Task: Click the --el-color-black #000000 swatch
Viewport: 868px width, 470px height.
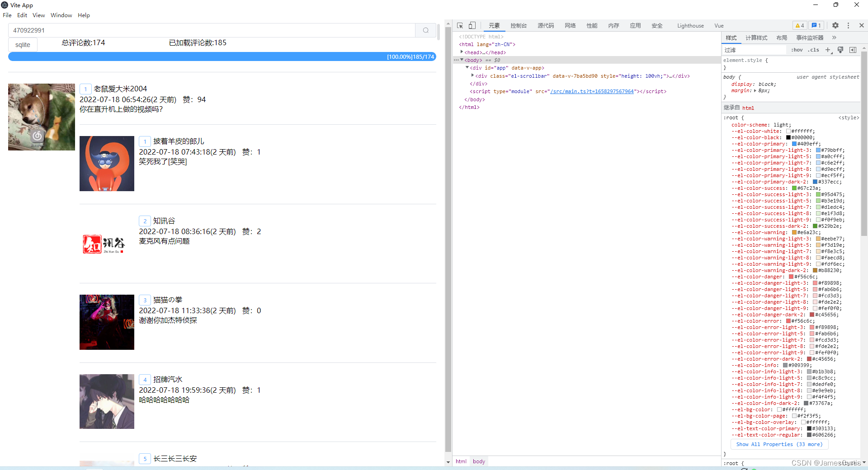Action: point(788,137)
